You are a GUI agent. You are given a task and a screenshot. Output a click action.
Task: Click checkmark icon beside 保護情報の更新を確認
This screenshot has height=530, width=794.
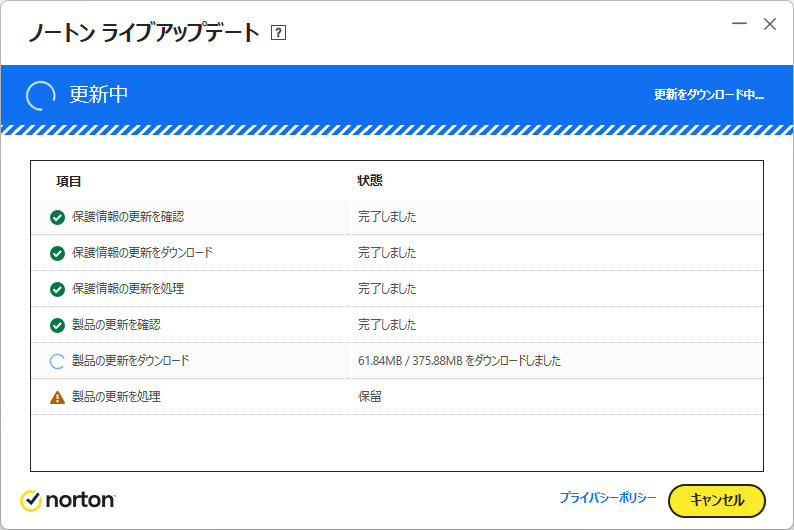point(57,218)
